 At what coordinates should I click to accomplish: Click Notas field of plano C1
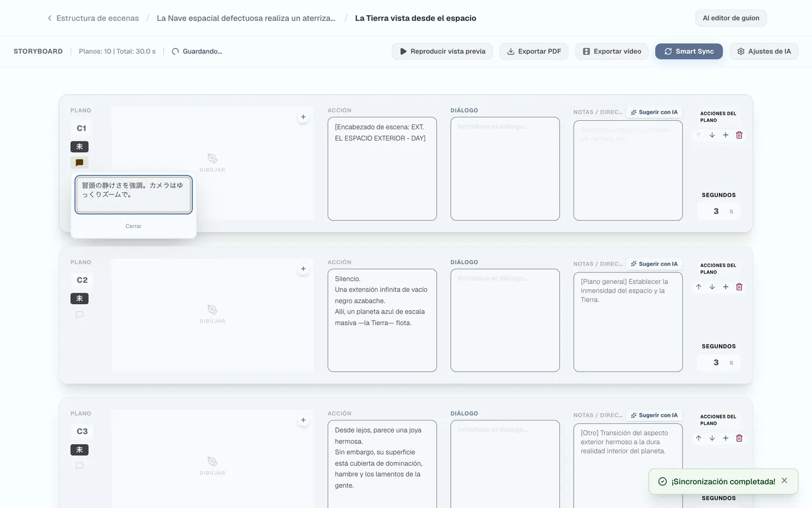(628, 170)
